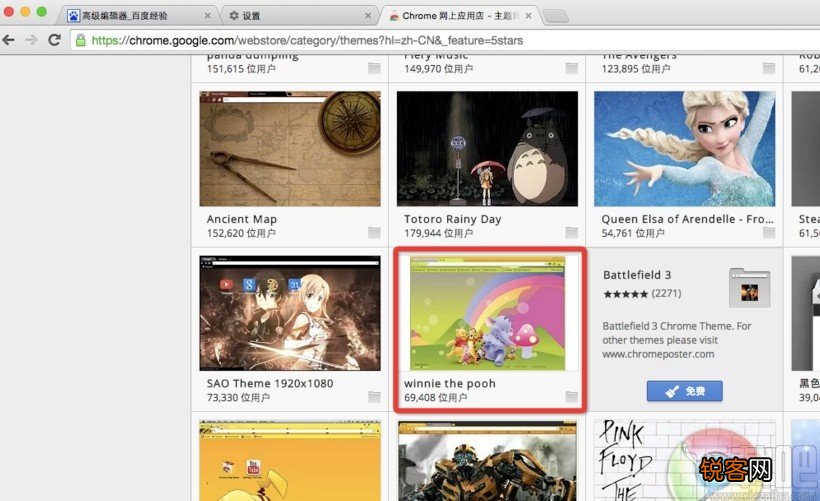820x501 pixels.
Task: Click the free 免费 install button
Action: coord(685,391)
